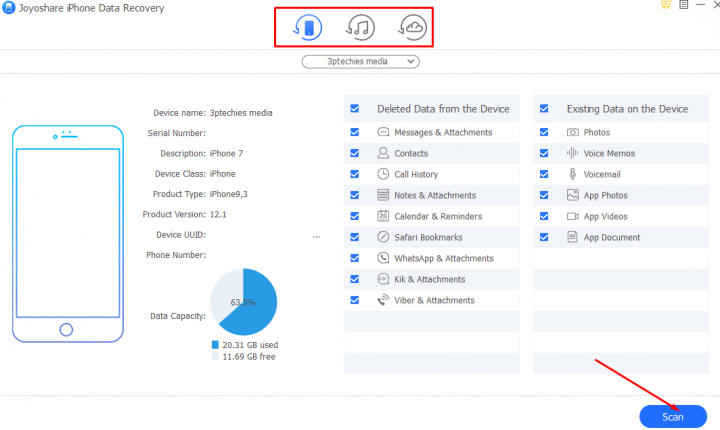Toggle the App Document checkbox
Viewport: 720px width, 430px height.
[544, 237]
